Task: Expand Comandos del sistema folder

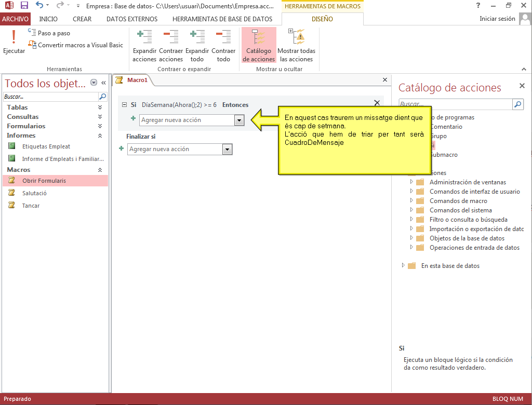Action: pyautogui.click(x=411, y=210)
